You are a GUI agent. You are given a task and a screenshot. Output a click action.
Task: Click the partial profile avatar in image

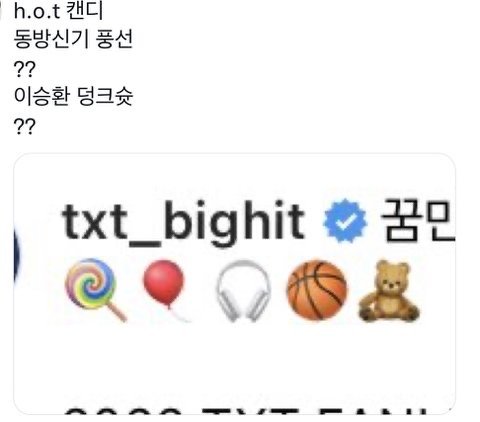tap(16, 255)
